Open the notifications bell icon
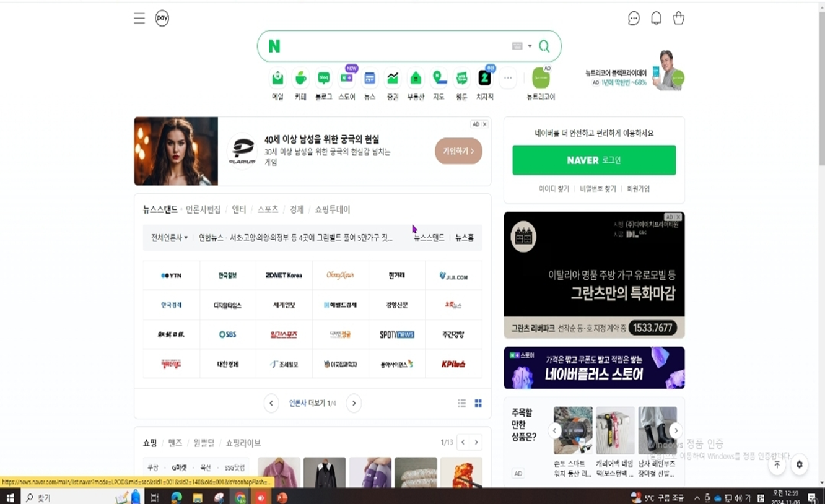The width and height of the screenshot is (825, 504). (656, 19)
